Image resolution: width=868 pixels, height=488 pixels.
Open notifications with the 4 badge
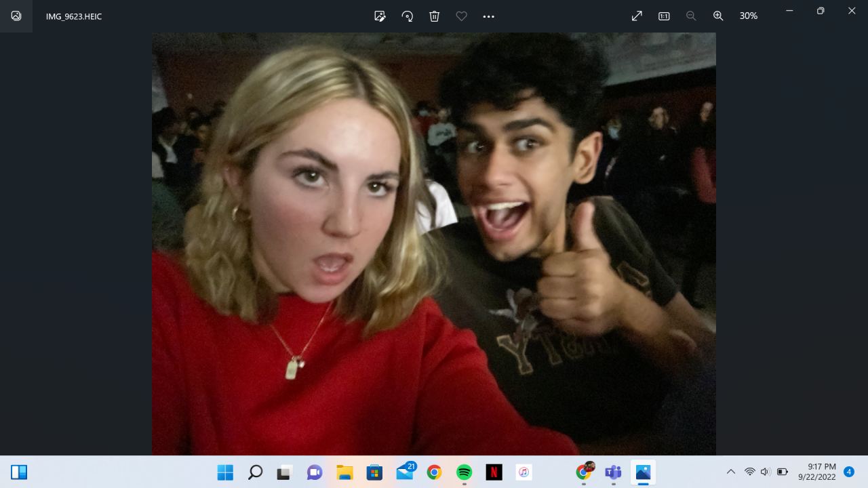pos(848,472)
